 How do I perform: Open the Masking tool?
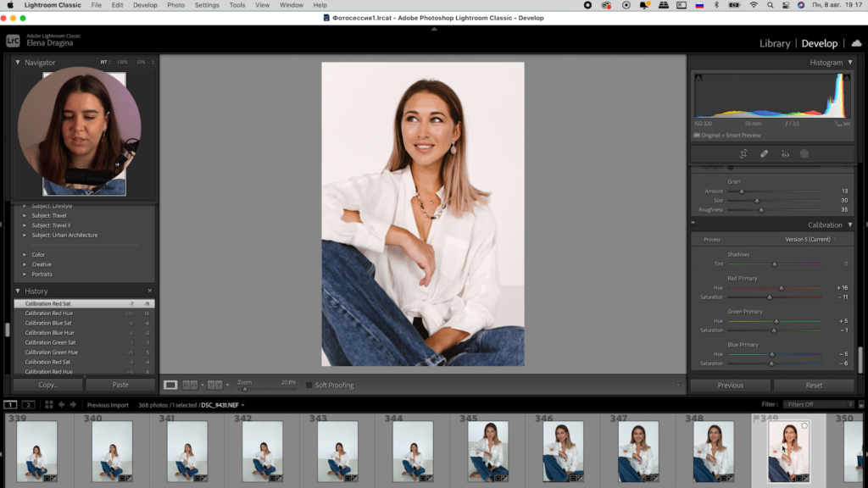pyautogui.click(x=804, y=154)
